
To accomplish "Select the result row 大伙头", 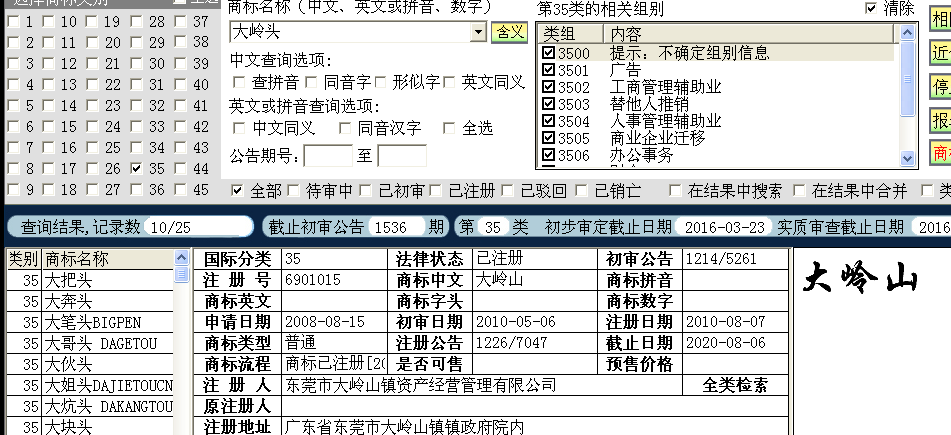I will [90, 365].
